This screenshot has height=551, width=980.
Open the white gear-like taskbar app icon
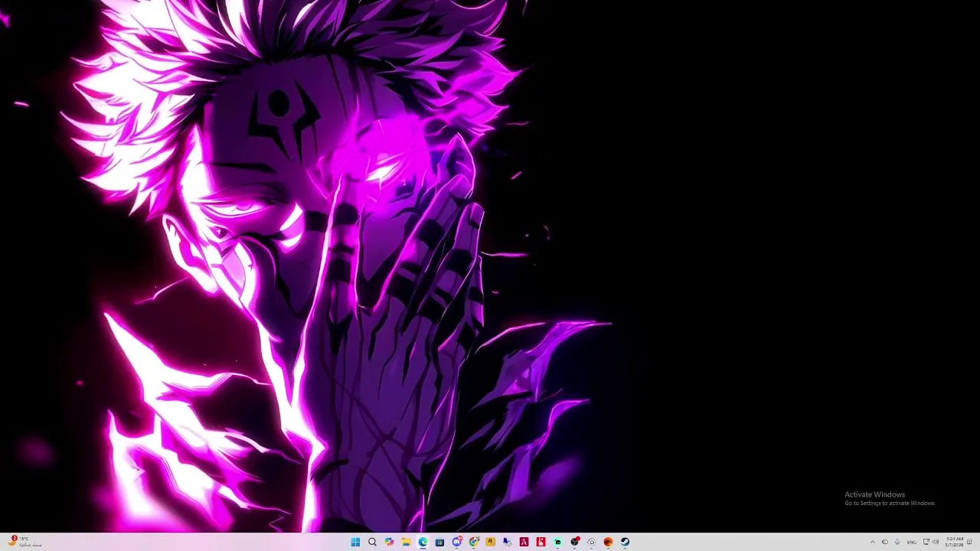[x=591, y=542]
